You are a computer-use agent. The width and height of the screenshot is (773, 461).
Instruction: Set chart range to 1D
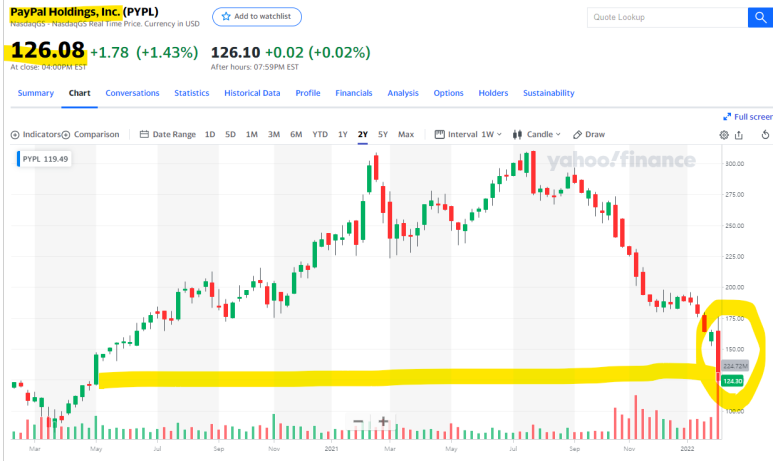click(x=210, y=135)
